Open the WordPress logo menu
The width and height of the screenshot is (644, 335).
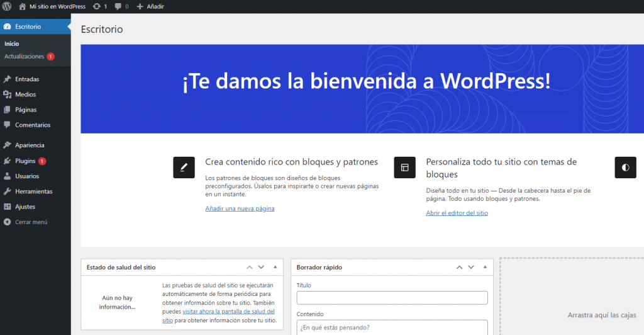pyautogui.click(x=7, y=6)
